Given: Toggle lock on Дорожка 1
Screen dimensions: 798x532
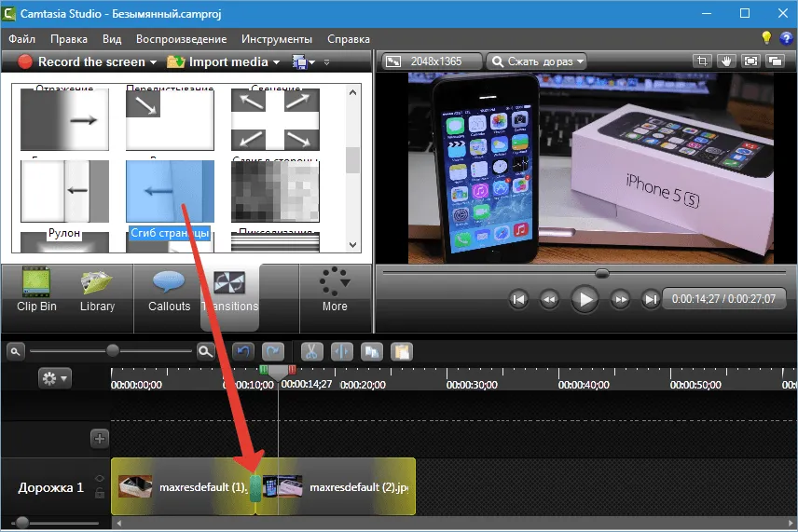Looking at the screenshot, I should (x=100, y=492).
